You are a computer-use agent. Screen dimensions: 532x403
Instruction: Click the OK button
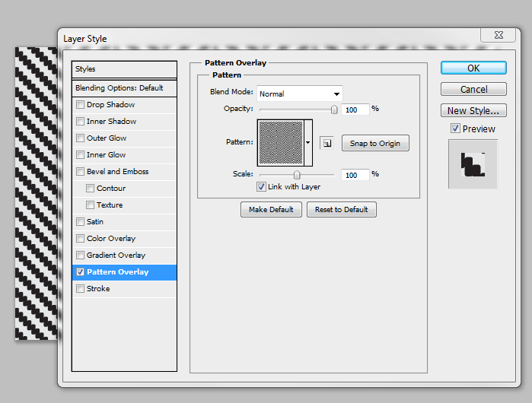point(473,68)
